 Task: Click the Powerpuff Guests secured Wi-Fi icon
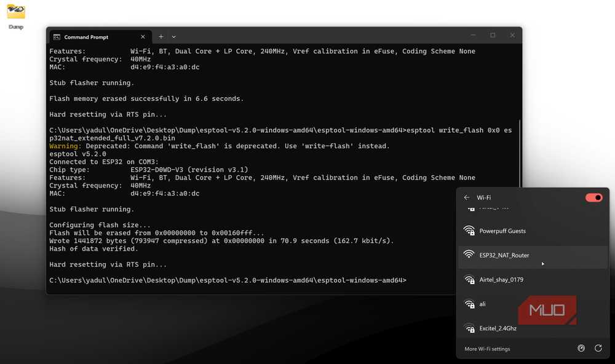469,231
